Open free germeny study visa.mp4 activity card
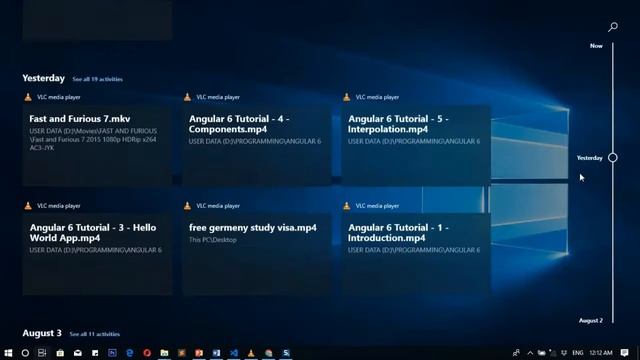 (257, 254)
